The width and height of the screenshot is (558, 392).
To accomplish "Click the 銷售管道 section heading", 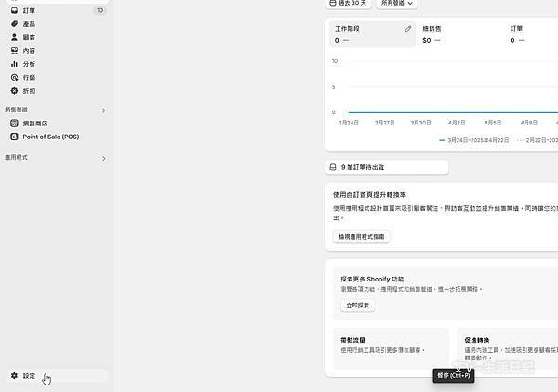I will click(x=16, y=110).
